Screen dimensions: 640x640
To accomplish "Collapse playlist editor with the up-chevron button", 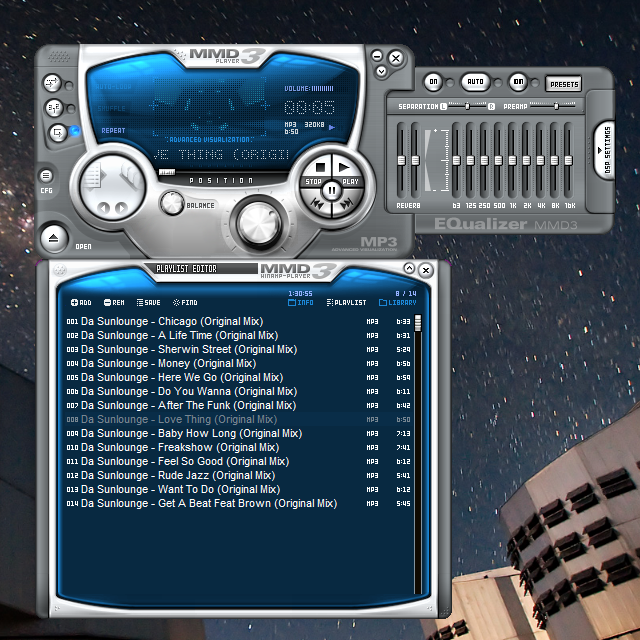I will click(x=409, y=268).
